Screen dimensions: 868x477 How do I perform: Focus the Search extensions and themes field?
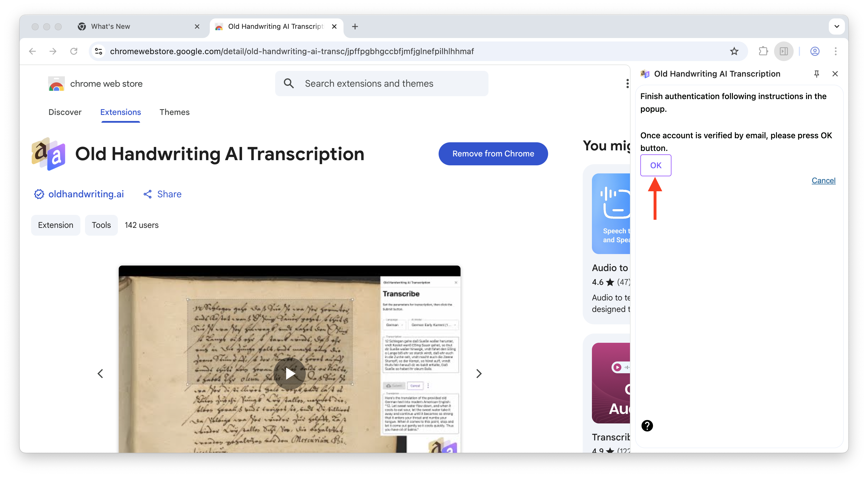click(x=382, y=84)
